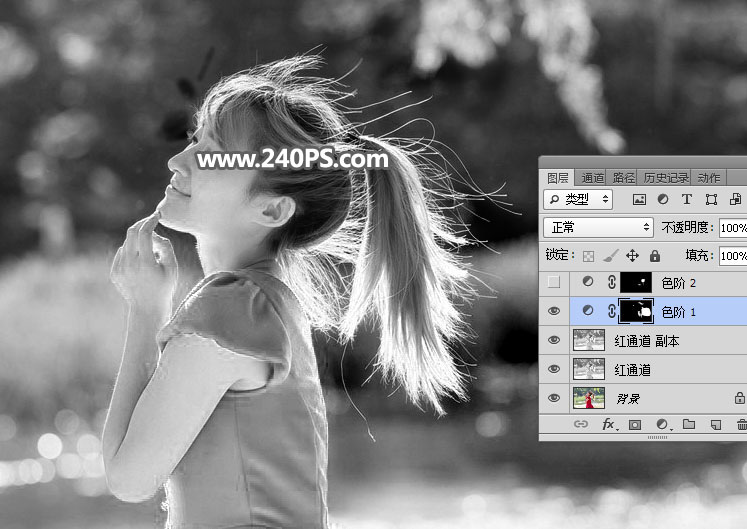Open new adjustment layer menu at bottom
The height and width of the screenshot is (529, 747).
661,425
